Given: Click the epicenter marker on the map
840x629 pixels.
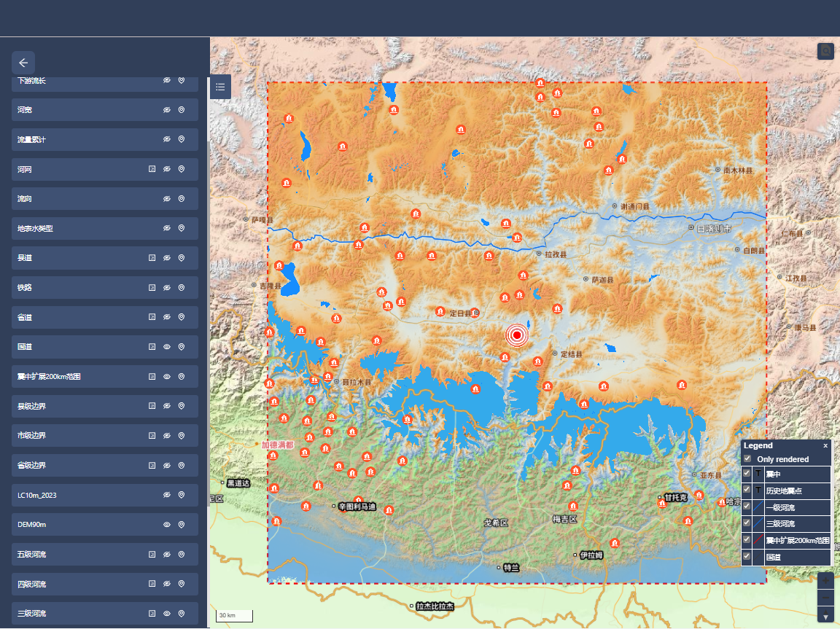Looking at the screenshot, I should click(x=517, y=335).
